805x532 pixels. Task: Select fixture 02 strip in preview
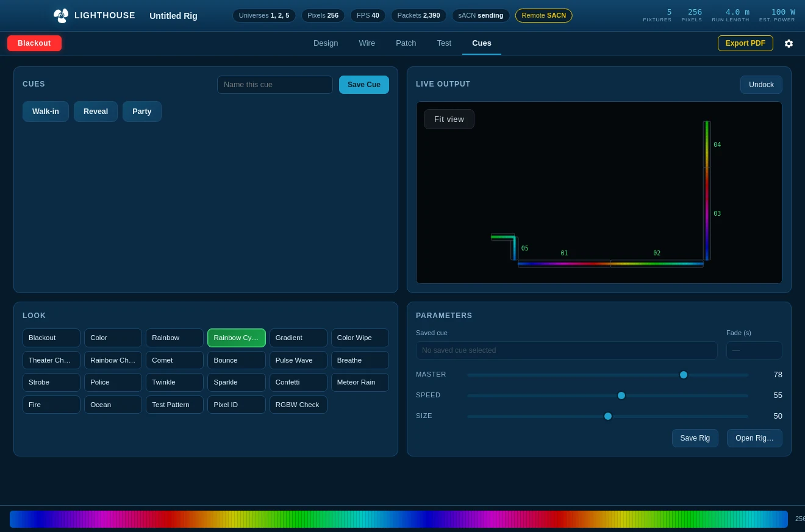tap(657, 264)
